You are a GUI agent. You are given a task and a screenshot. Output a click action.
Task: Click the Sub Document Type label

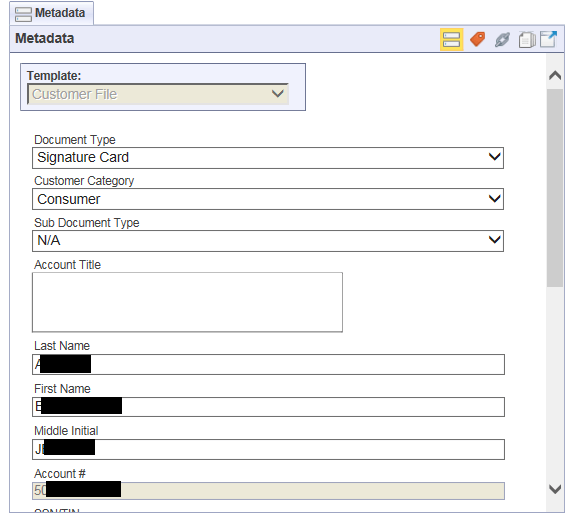pyautogui.click(x=87, y=223)
